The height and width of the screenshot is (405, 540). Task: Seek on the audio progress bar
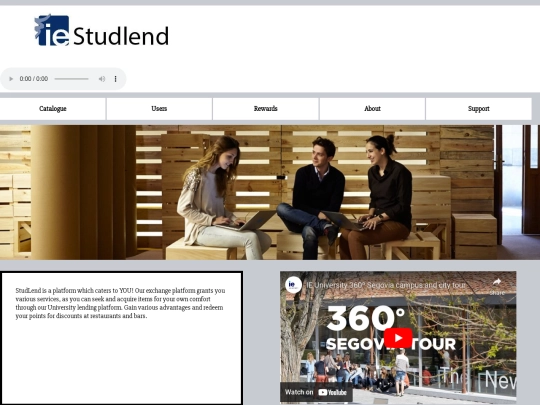click(x=71, y=79)
